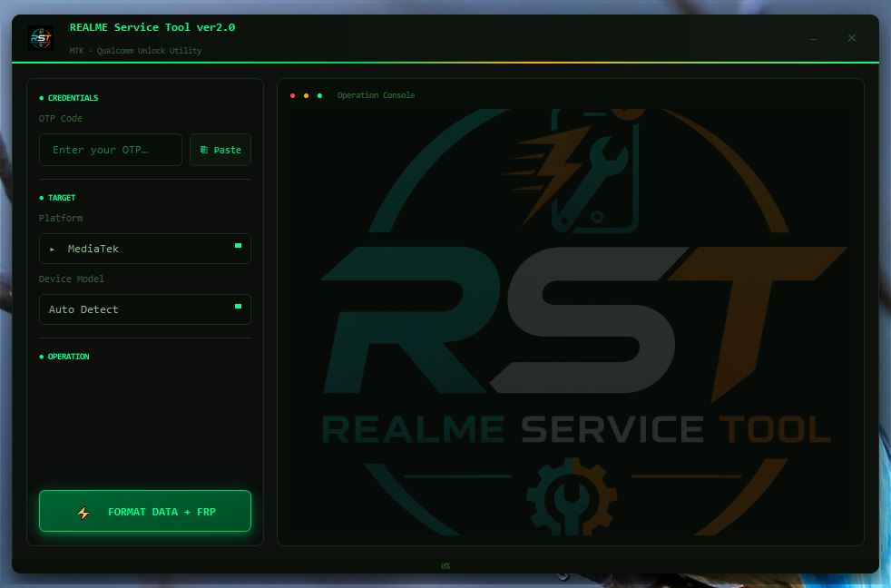Paste the OTP from clipboard
The height and width of the screenshot is (588, 891).
point(220,150)
